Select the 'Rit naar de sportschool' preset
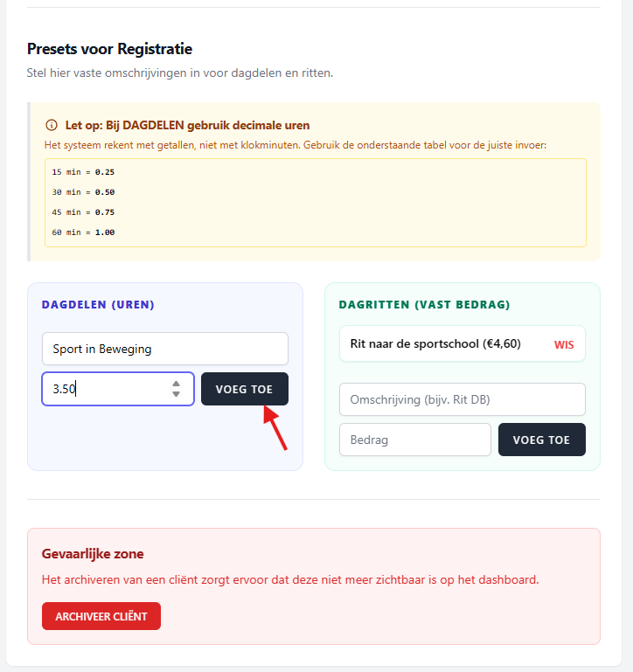Screen dimensions: 633x672 (435, 343)
